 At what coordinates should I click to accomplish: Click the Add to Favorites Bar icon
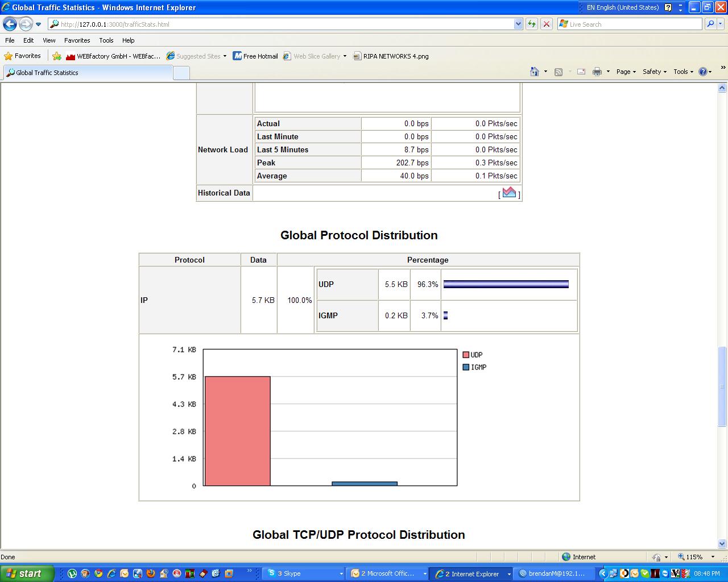pos(57,56)
